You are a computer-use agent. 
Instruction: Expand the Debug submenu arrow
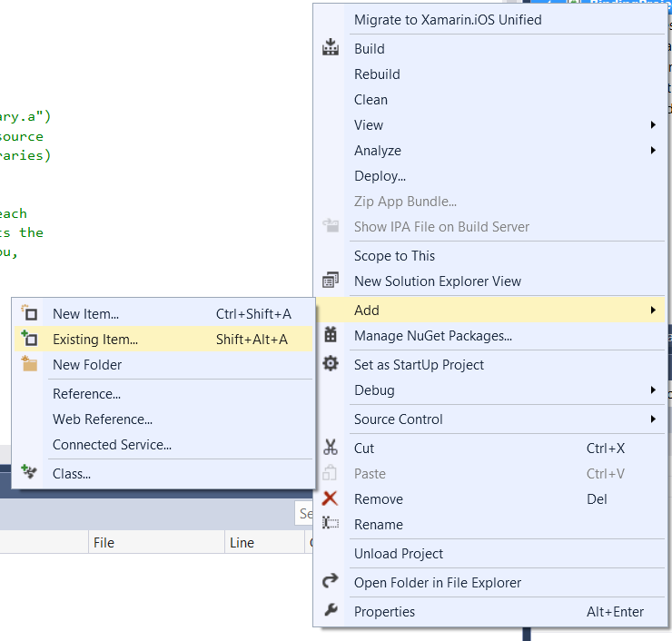(x=653, y=390)
